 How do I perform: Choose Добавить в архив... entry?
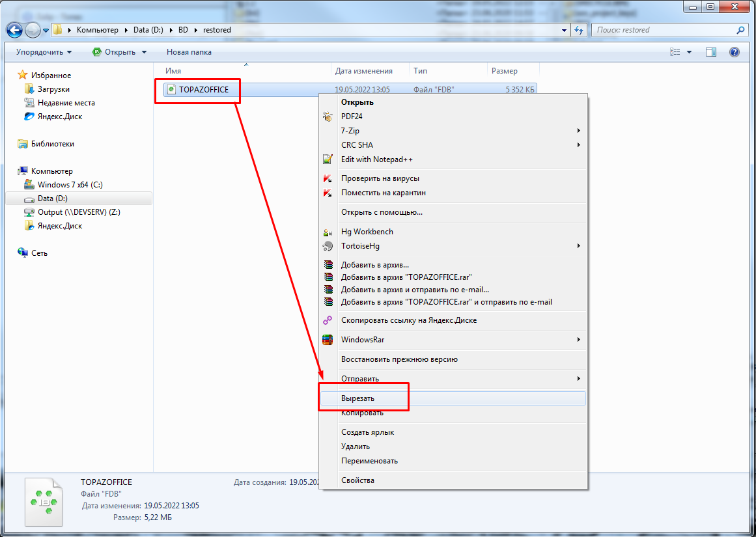(453, 265)
